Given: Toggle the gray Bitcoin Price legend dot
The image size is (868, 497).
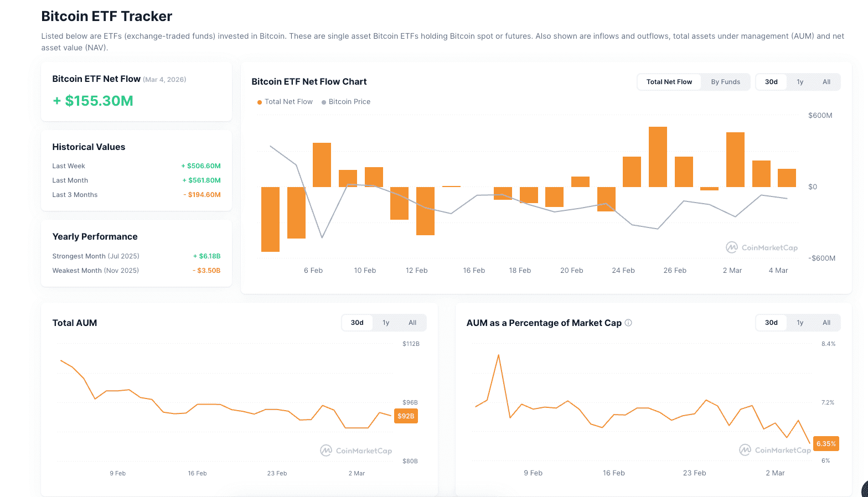Looking at the screenshot, I should coord(324,102).
